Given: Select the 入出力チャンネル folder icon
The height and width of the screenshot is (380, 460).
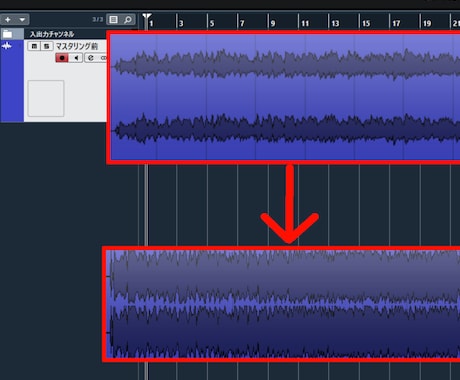Looking at the screenshot, I should pos(8,34).
